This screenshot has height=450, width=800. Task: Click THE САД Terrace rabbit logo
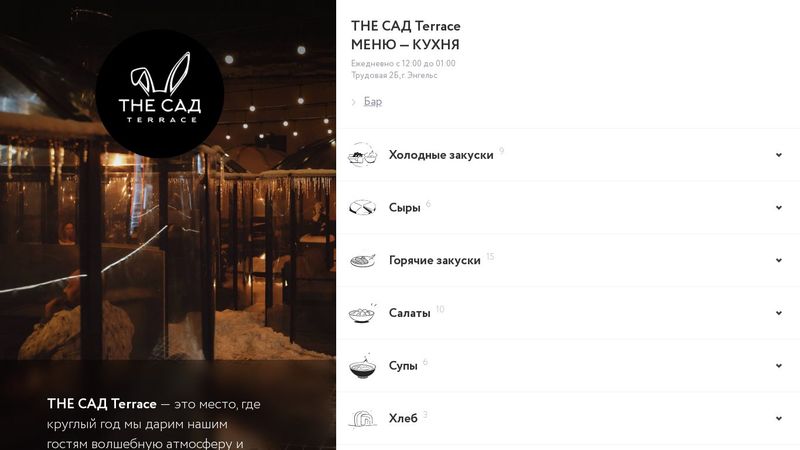tap(160, 93)
